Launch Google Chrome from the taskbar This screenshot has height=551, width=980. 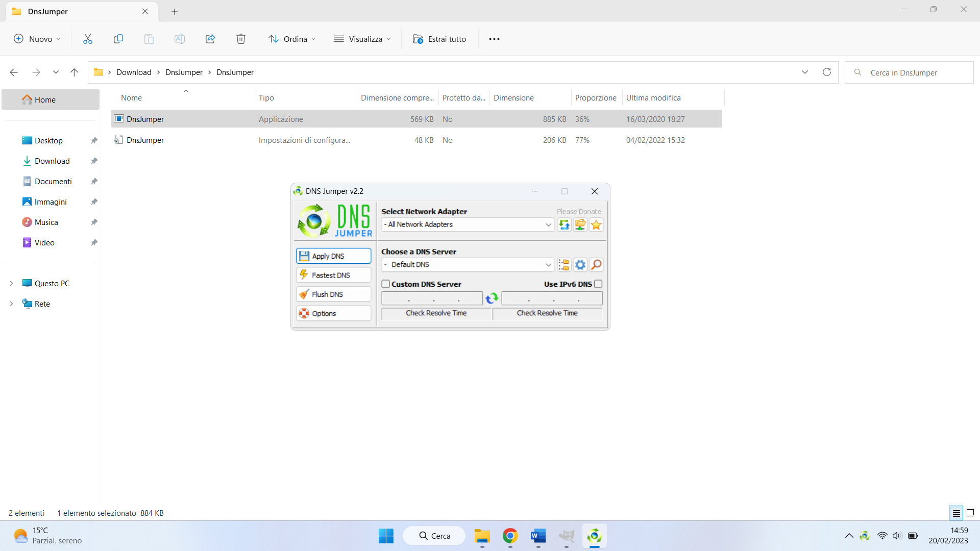pos(510,536)
